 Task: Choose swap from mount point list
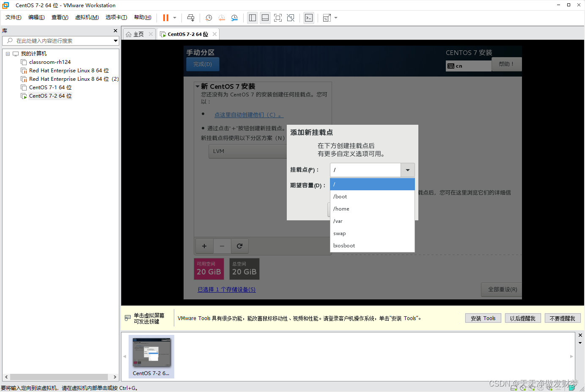[x=372, y=233]
